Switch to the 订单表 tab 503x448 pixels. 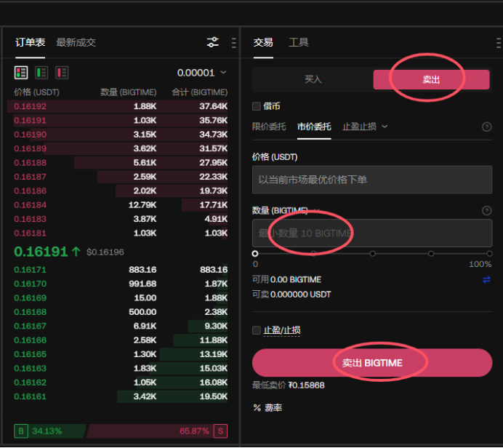click(30, 42)
